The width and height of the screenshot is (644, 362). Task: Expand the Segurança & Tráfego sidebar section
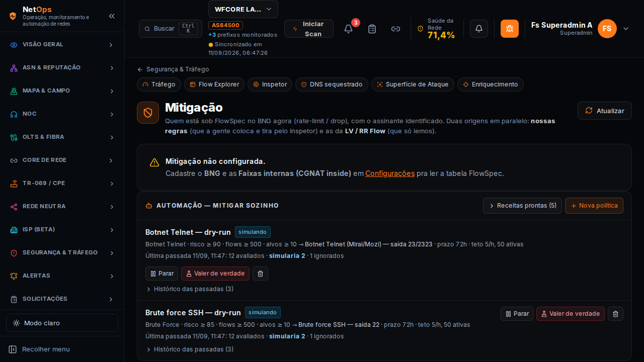tap(62, 252)
